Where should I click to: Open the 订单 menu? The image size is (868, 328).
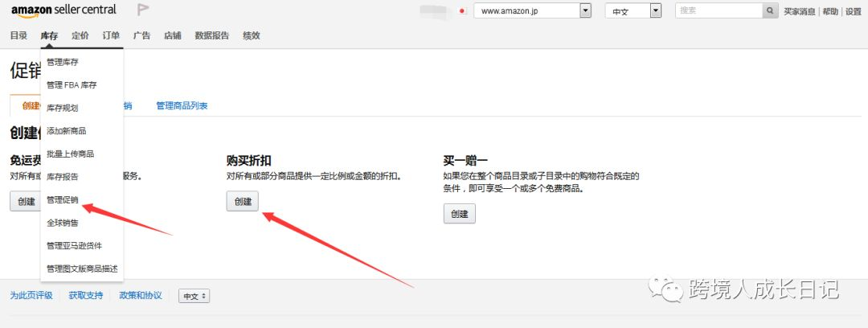click(111, 35)
